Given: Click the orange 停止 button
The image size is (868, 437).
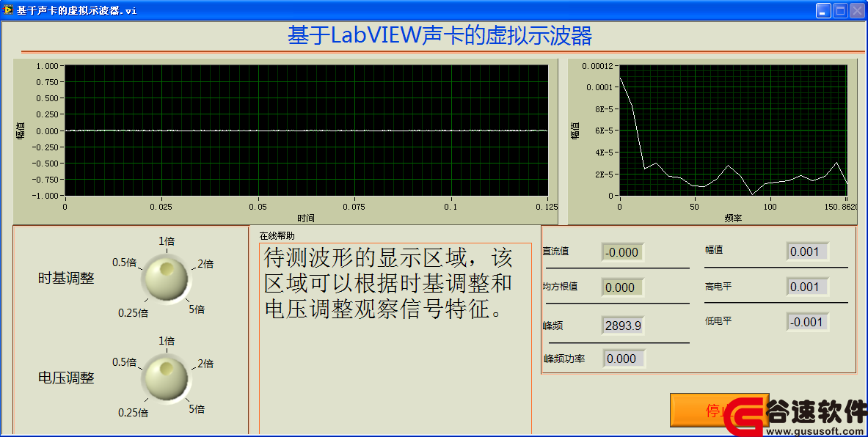Looking at the screenshot, I should click(x=719, y=411).
